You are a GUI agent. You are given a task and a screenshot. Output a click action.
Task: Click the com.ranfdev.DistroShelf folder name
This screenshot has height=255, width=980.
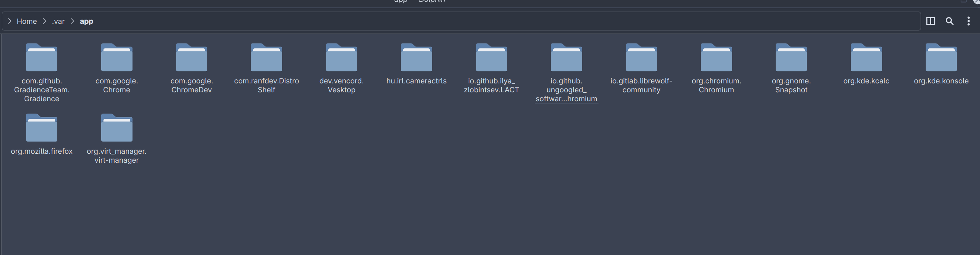coord(266,85)
